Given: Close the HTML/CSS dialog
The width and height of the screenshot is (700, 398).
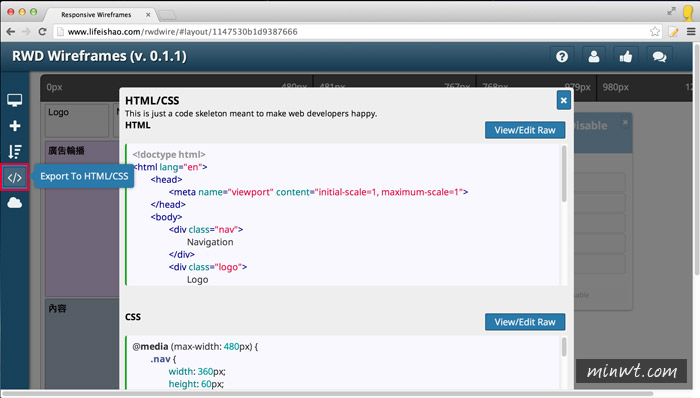Looking at the screenshot, I should pyautogui.click(x=564, y=100).
